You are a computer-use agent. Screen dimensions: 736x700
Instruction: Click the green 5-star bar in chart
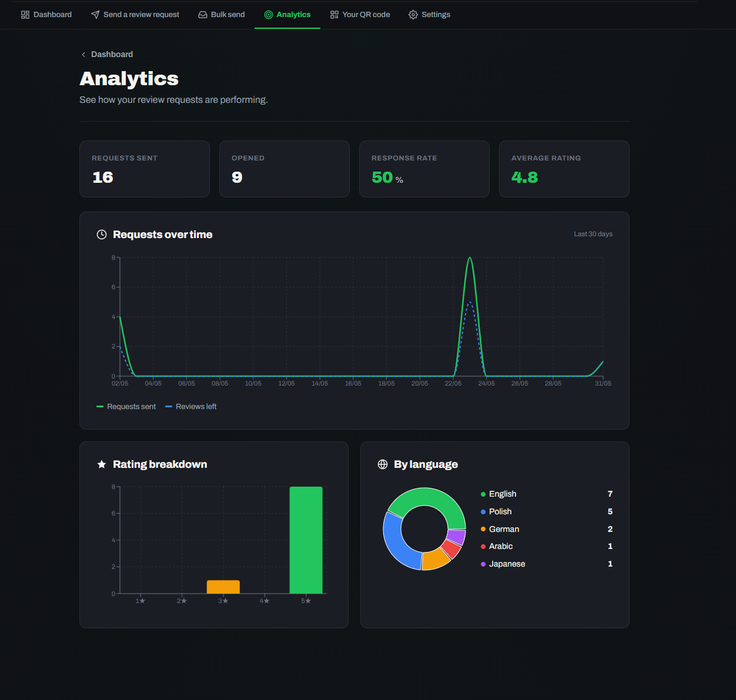coord(306,540)
